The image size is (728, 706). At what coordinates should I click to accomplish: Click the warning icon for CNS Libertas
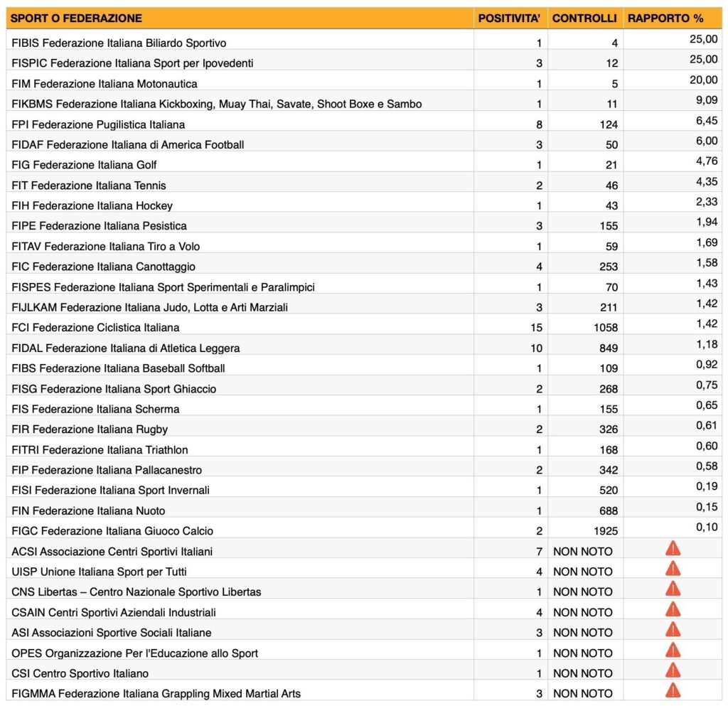tap(673, 589)
